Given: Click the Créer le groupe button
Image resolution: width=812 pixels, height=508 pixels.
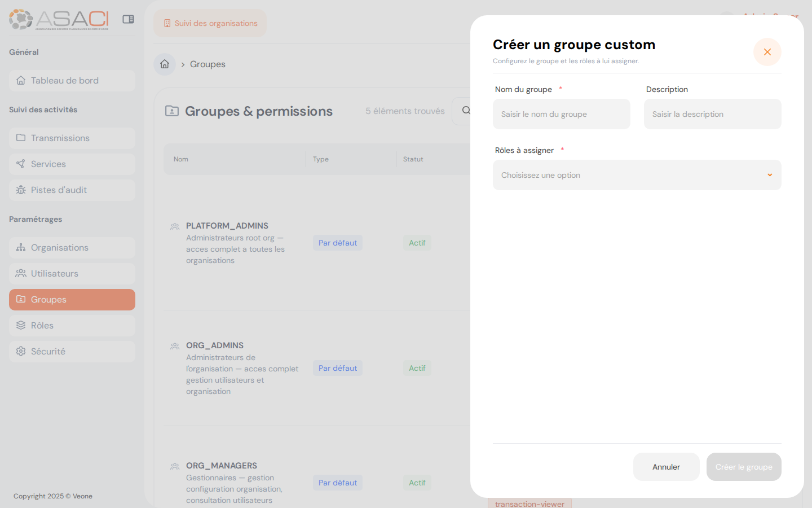Looking at the screenshot, I should [744, 467].
